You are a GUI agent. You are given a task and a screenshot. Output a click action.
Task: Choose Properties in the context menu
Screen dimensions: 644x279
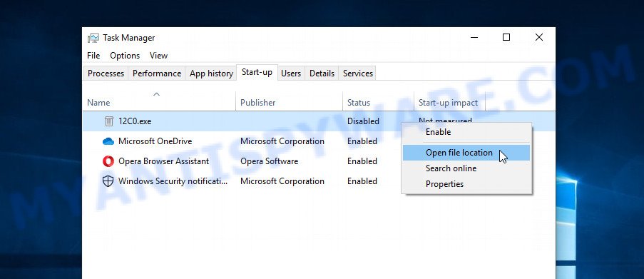[x=466, y=184]
